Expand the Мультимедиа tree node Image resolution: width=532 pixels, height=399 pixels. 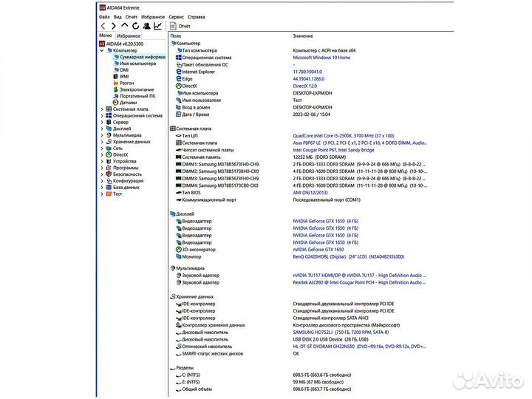(x=102, y=135)
